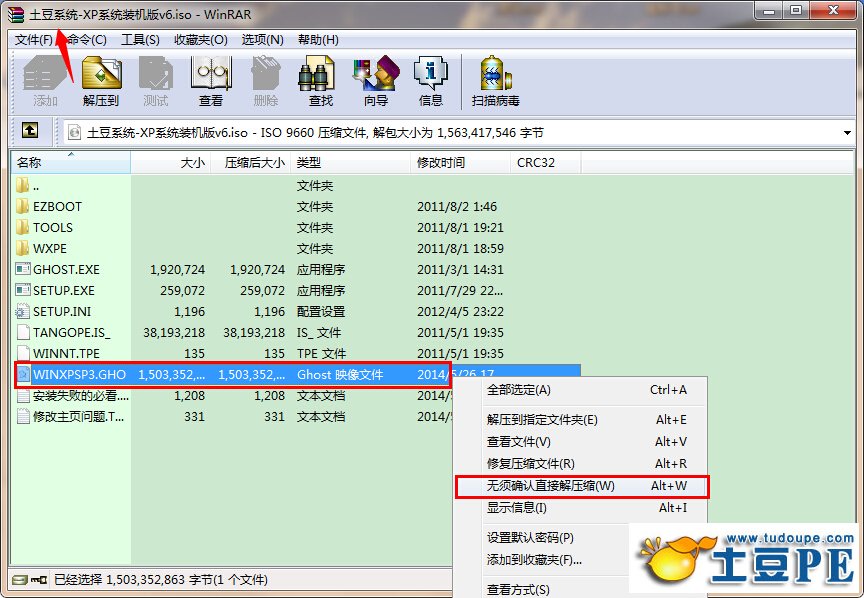This screenshot has height=598, width=864.
Task: Click the WINXPSP3.GHO file icon
Action: tap(23, 374)
